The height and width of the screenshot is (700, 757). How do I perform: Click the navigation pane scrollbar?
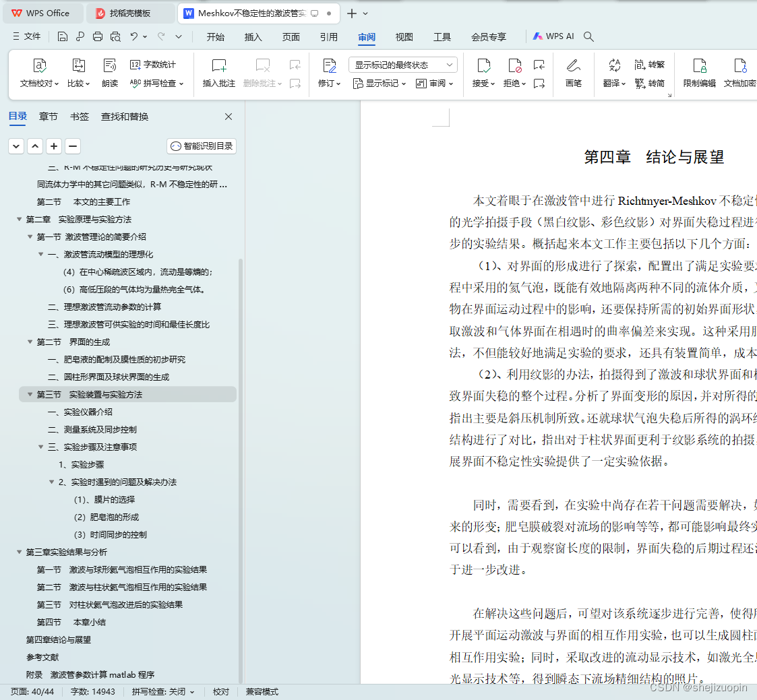(x=241, y=470)
